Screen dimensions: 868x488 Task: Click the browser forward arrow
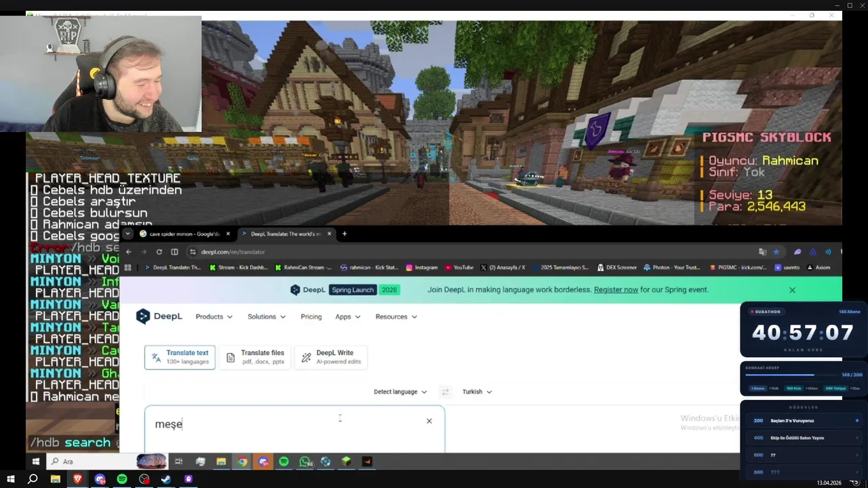(144, 251)
